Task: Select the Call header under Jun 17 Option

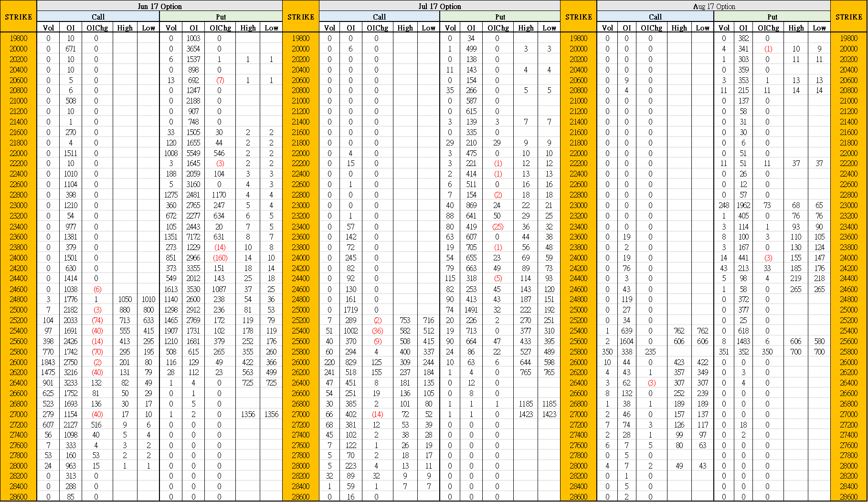Action: point(98,17)
